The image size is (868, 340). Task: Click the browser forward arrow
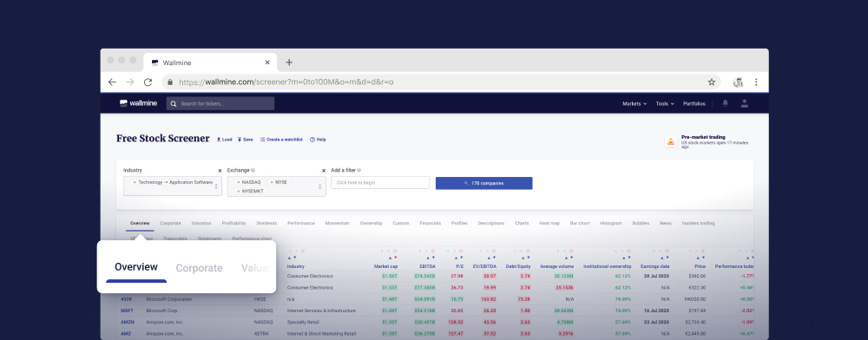130,82
